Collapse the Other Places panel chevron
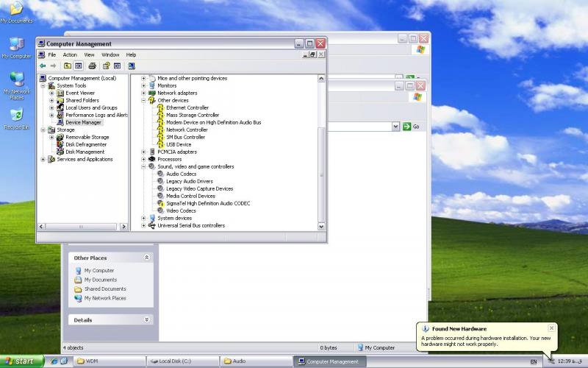This screenshot has height=368, width=588. pos(146,257)
